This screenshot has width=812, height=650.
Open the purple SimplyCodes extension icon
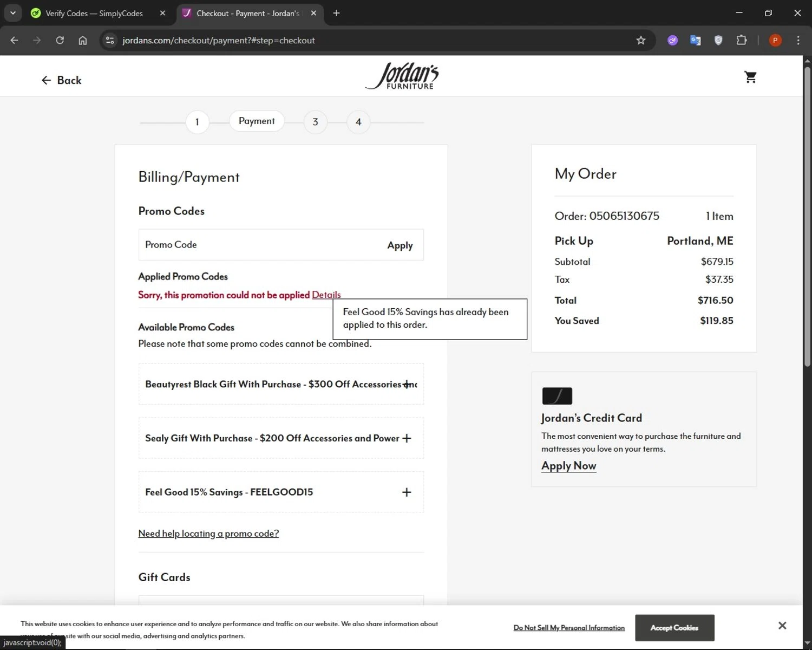[672, 40]
